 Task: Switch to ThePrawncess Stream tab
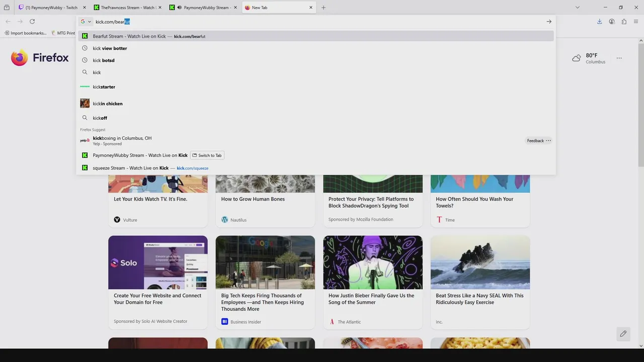[x=128, y=8]
